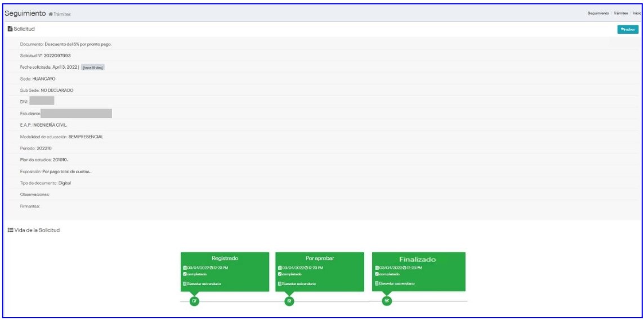Click the Finalizado timeline check icon
This screenshot has width=644, height=320.
[387, 300]
